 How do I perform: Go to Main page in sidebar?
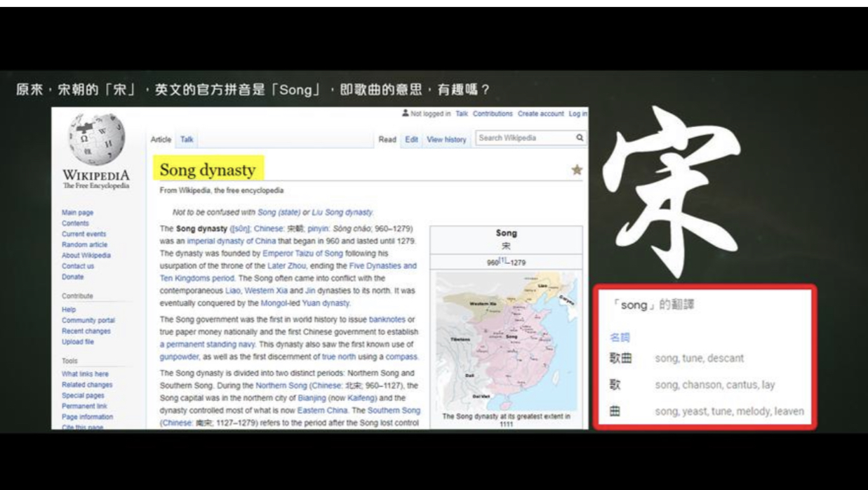coord(77,213)
